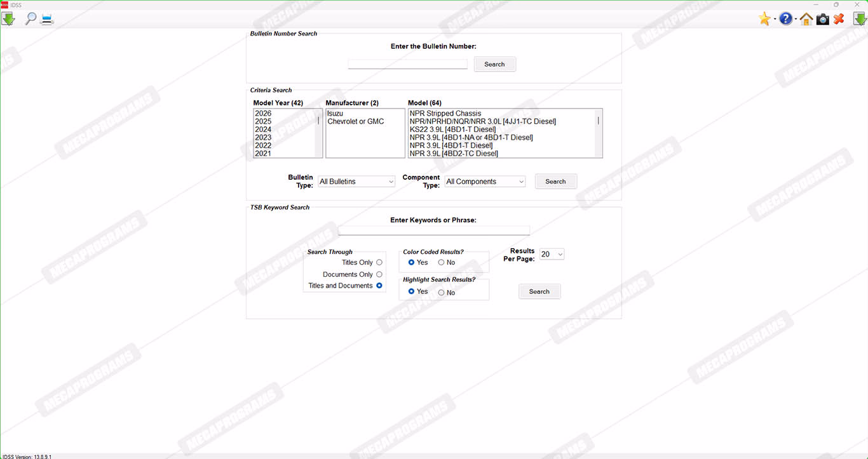The width and height of the screenshot is (868, 459).
Task: Open favorites with the star icon
Action: coord(764,19)
